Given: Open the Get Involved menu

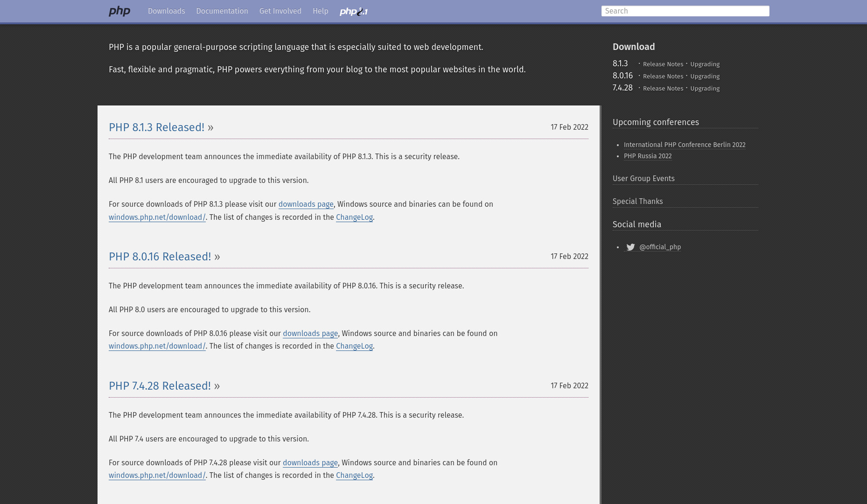Looking at the screenshot, I should [280, 11].
